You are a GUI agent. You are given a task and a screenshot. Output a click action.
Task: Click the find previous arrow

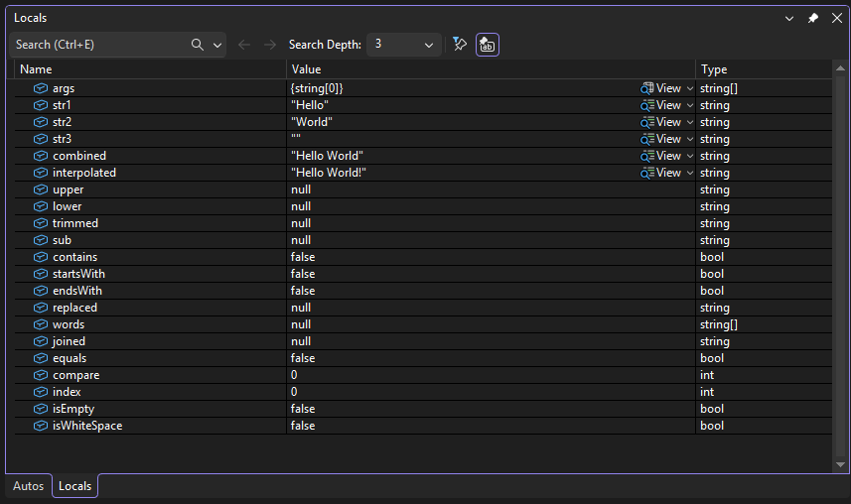[244, 45]
